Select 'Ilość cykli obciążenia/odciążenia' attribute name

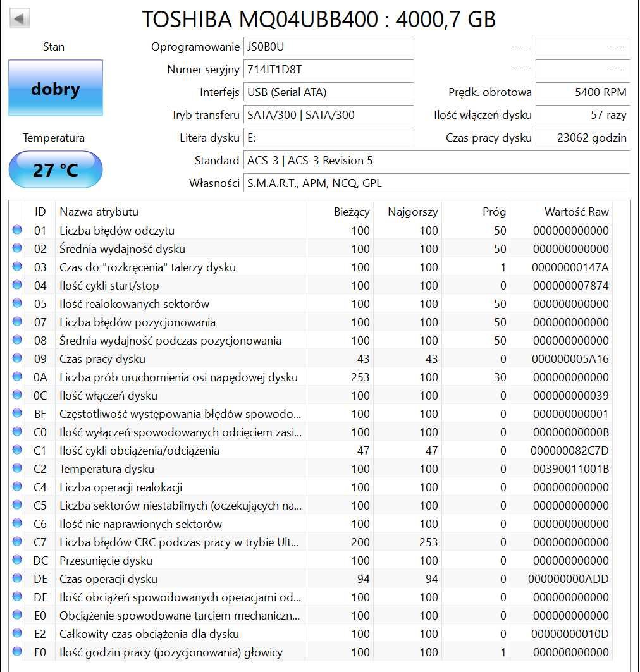point(139,451)
